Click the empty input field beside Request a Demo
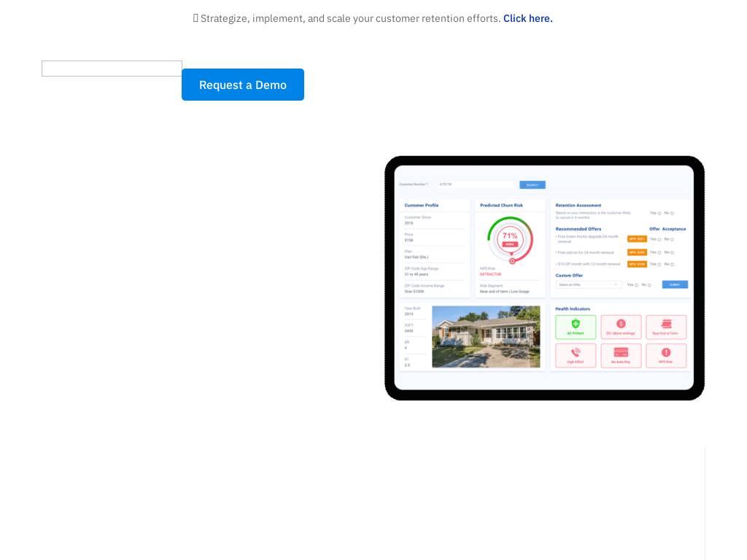 click(112, 69)
